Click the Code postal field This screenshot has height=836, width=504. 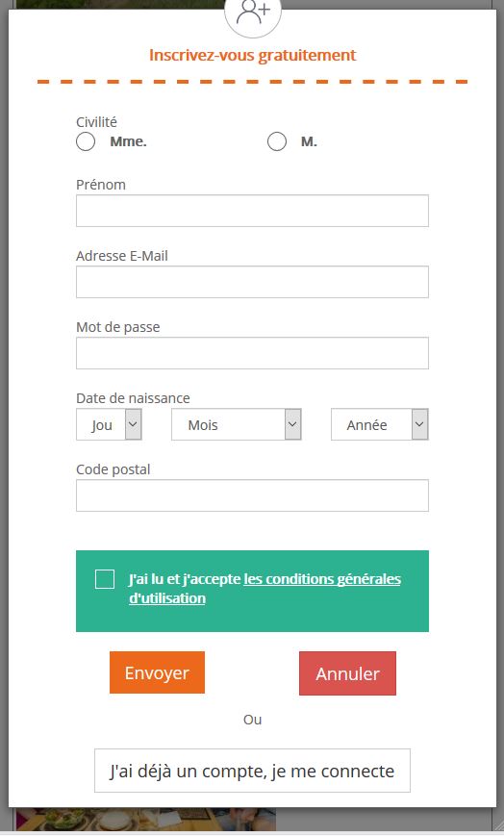tap(252, 495)
